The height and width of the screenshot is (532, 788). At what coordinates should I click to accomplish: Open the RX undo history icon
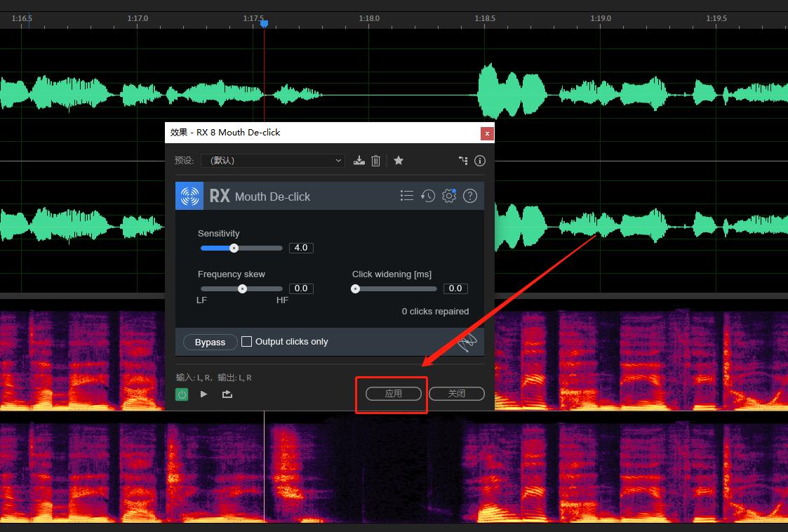[428, 196]
